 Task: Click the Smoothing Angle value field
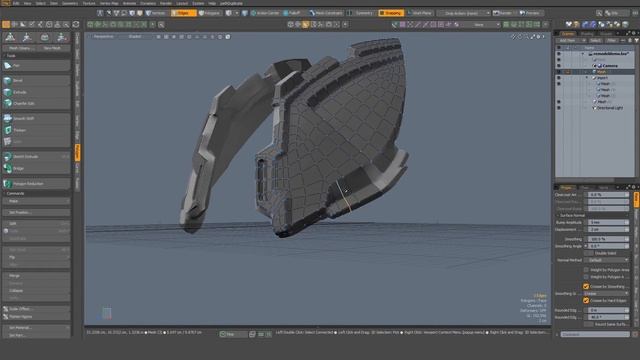click(x=609, y=246)
